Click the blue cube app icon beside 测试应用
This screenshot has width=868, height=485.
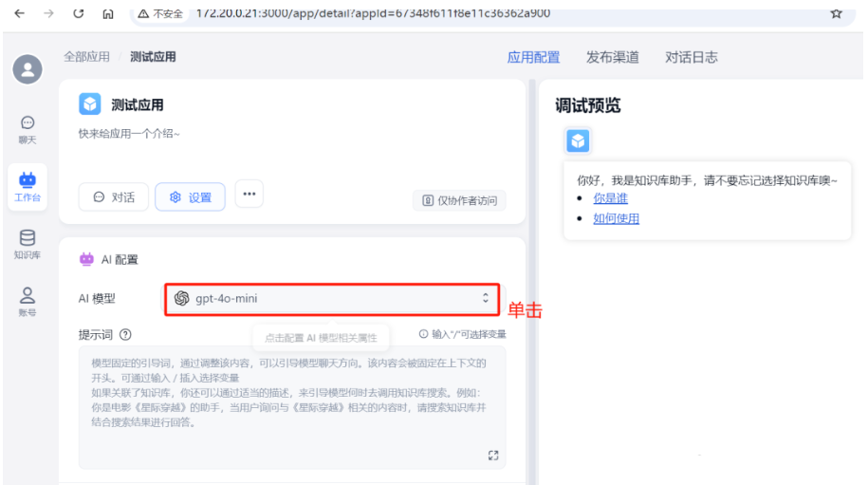tap(90, 104)
